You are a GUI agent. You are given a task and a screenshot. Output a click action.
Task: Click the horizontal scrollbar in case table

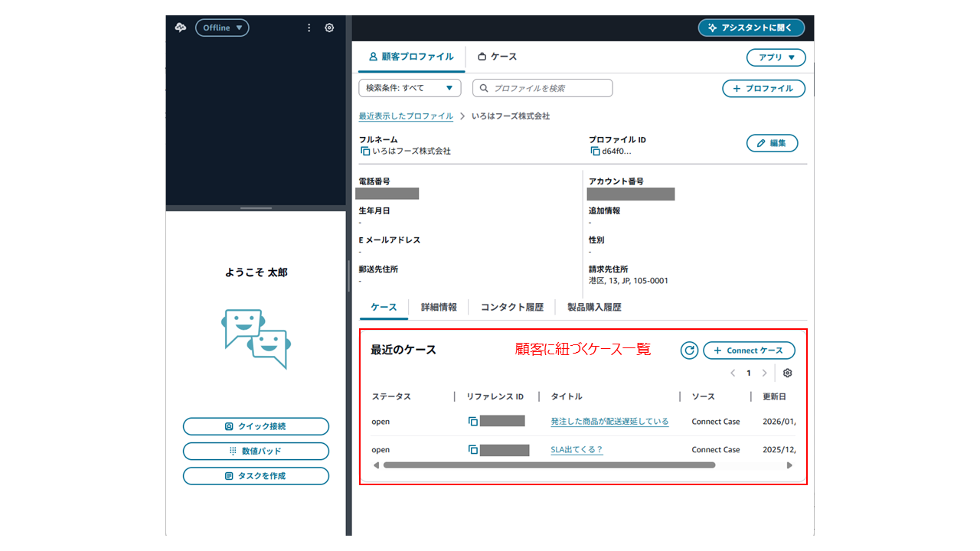(549, 465)
